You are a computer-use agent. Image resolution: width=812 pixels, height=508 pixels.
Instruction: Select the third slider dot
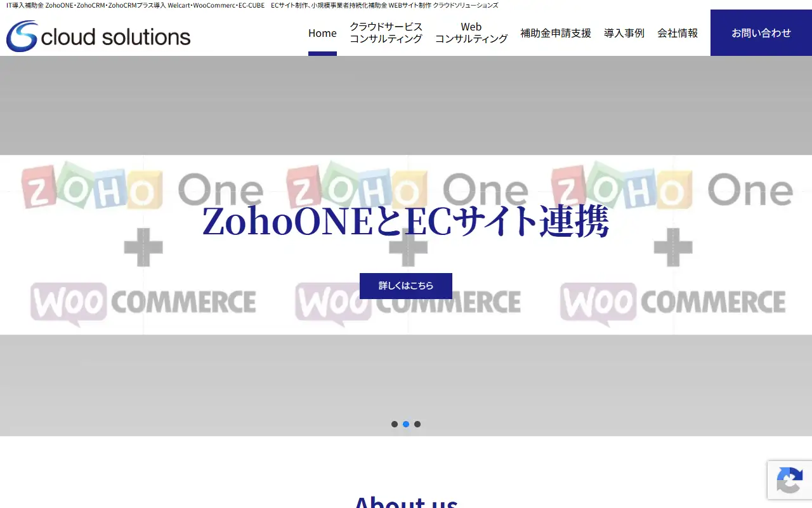pos(417,424)
